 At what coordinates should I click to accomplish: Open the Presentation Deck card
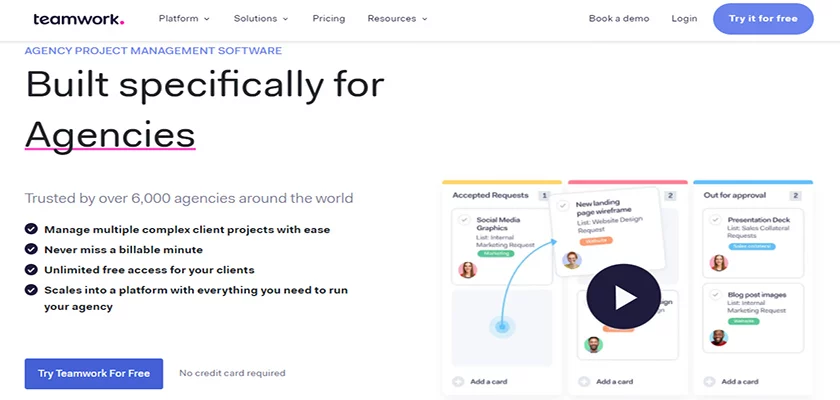[753, 243]
